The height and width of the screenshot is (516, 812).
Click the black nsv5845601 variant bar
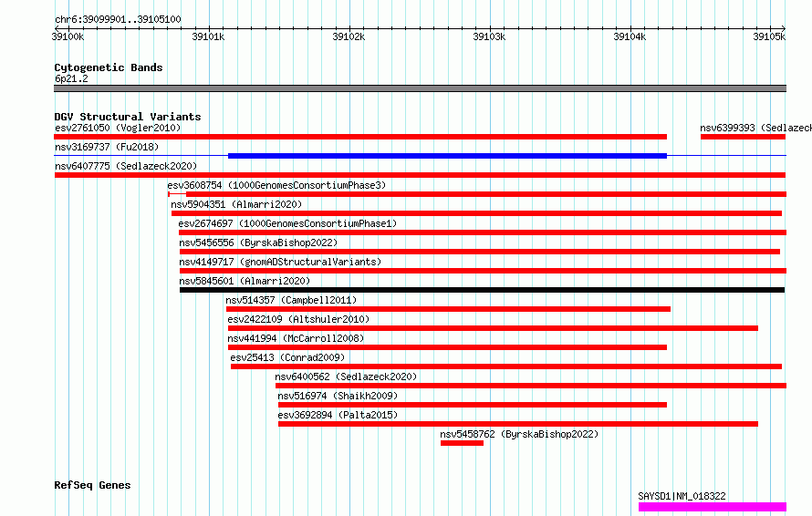click(x=482, y=290)
